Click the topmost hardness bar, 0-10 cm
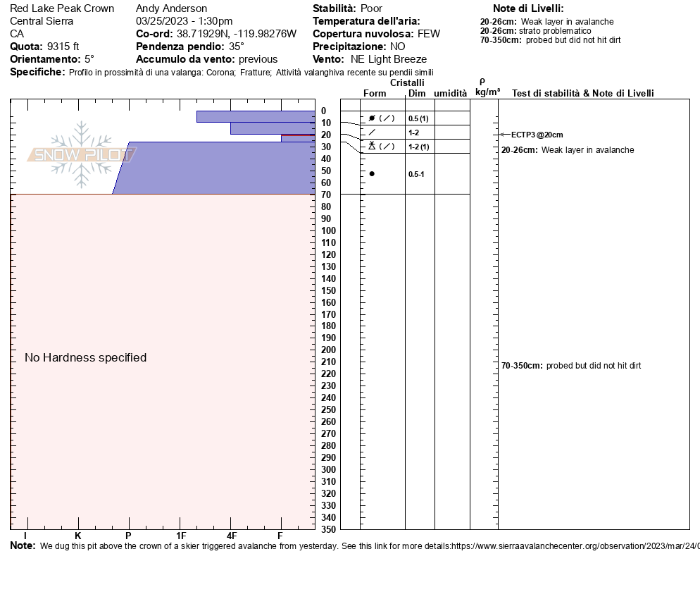The width and height of the screenshot is (700, 592). click(x=256, y=116)
